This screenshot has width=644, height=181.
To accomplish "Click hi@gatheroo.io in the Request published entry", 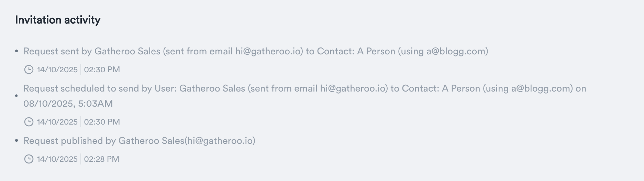I will [x=220, y=141].
